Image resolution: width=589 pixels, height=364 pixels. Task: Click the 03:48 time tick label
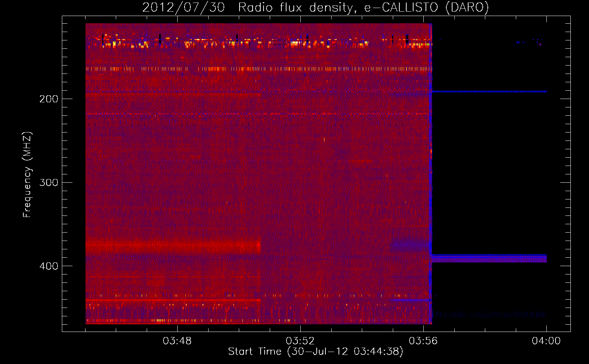tap(177, 341)
